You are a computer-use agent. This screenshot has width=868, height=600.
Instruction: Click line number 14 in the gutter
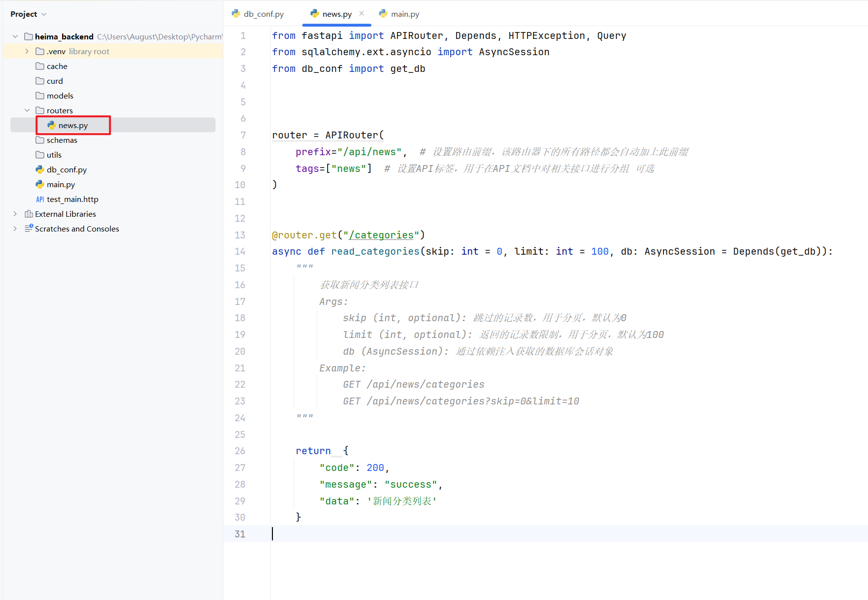coord(240,252)
